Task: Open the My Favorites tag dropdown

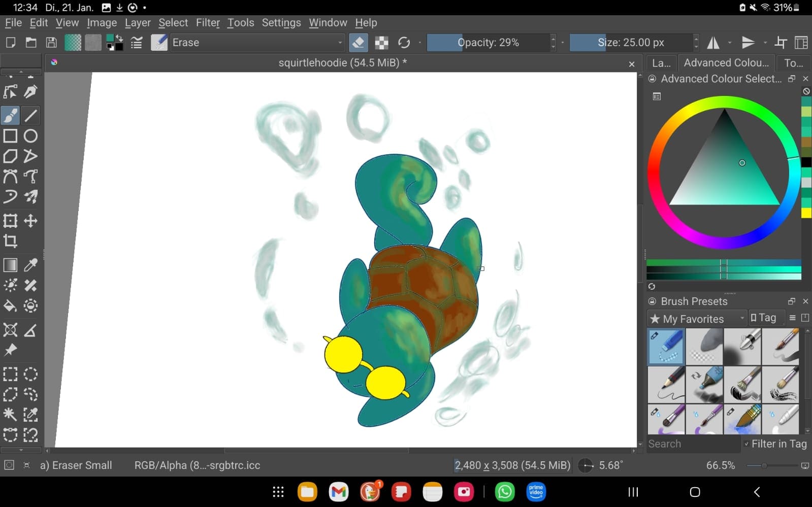Action: tap(697, 319)
